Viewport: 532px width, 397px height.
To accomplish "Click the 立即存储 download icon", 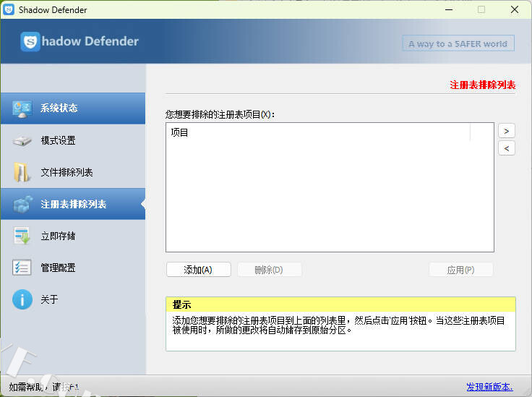I will (22, 236).
